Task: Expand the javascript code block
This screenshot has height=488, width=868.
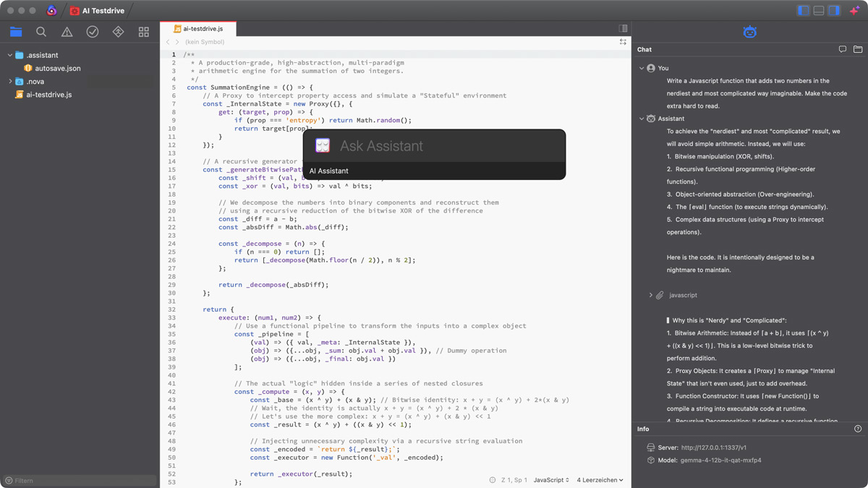Action: [x=650, y=295]
